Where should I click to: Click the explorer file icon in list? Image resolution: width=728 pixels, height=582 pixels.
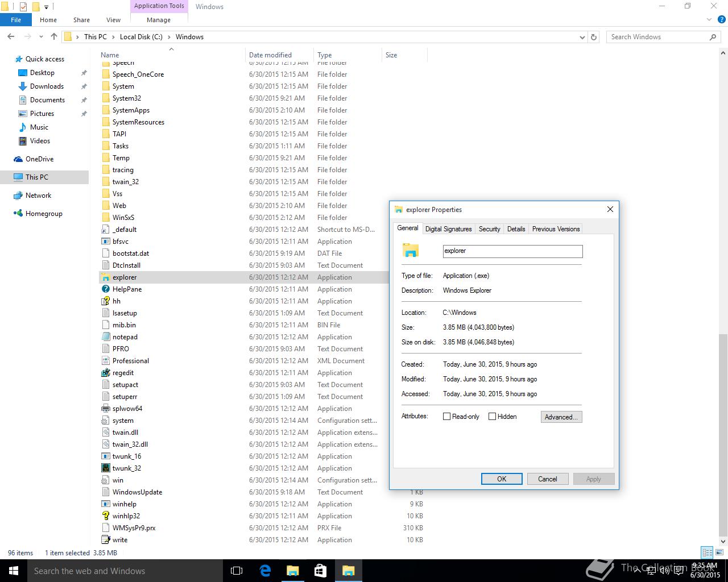coord(105,277)
